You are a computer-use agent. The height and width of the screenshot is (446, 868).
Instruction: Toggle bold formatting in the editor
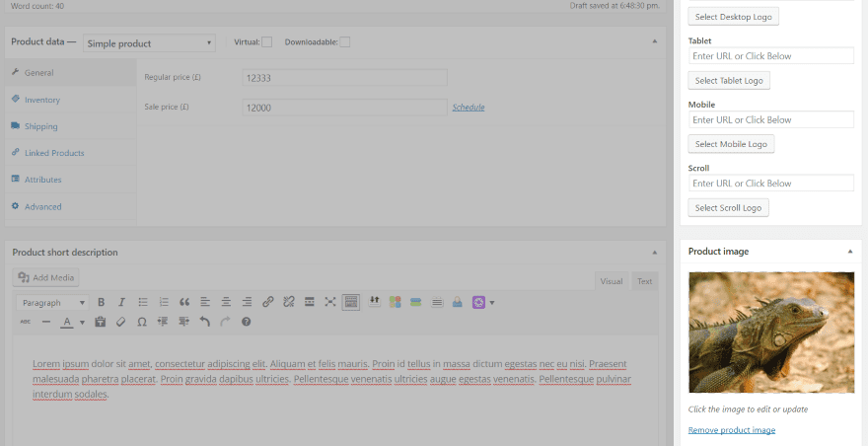[x=102, y=303]
